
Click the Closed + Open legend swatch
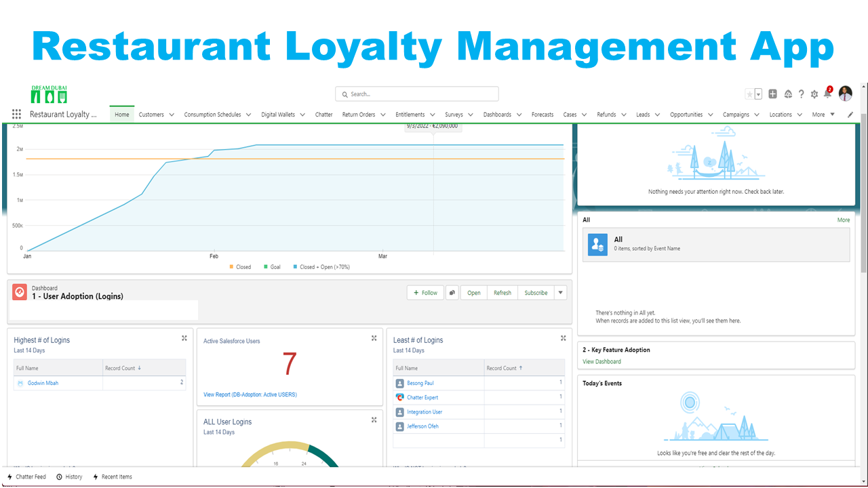click(x=295, y=267)
